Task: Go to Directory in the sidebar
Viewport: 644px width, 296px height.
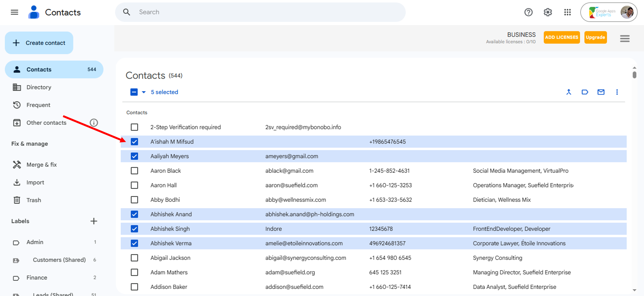Action: (x=39, y=87)
